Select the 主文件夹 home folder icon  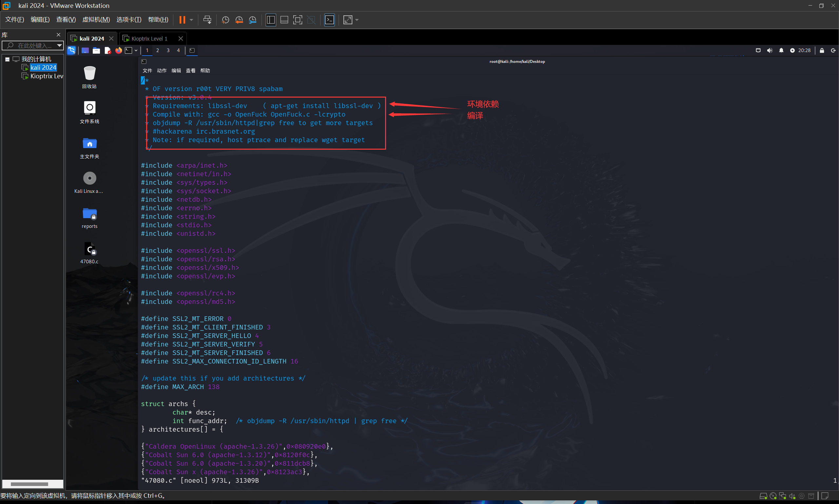pos(89,147)
